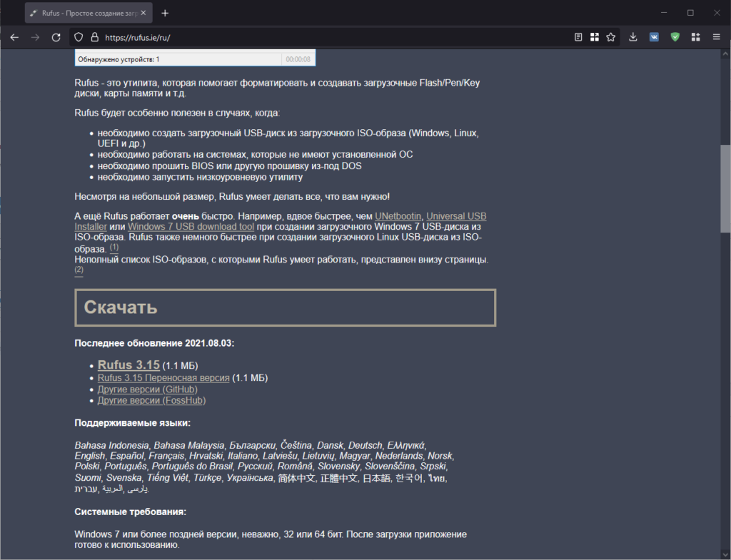
Task: Maximize the browser window
Action: (690, 13)
